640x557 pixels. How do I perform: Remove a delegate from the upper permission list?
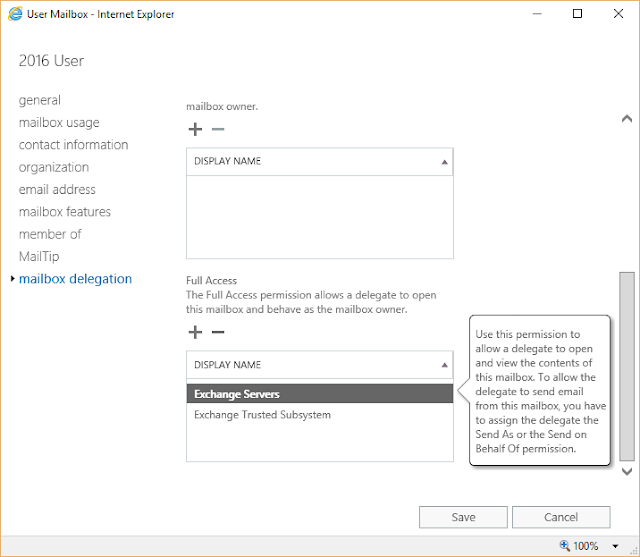[218, 129]
